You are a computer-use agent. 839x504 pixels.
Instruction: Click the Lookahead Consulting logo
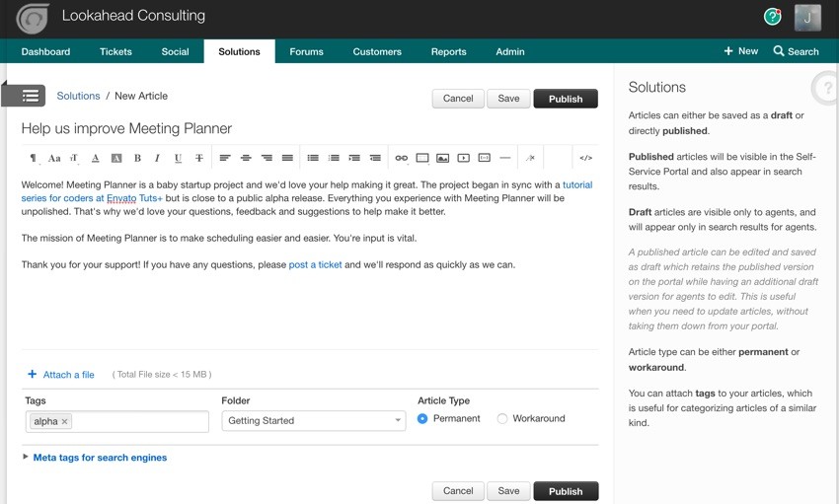coord(33,20)
